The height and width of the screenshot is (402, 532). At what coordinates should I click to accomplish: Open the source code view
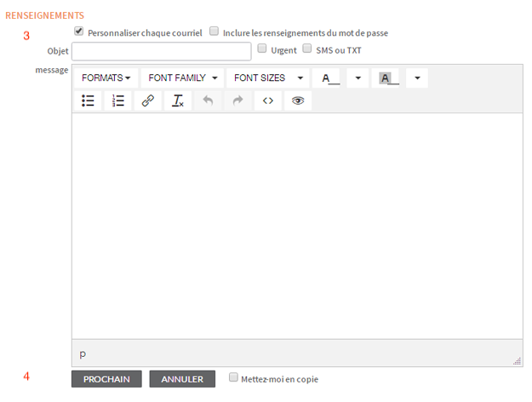[268, 100]
